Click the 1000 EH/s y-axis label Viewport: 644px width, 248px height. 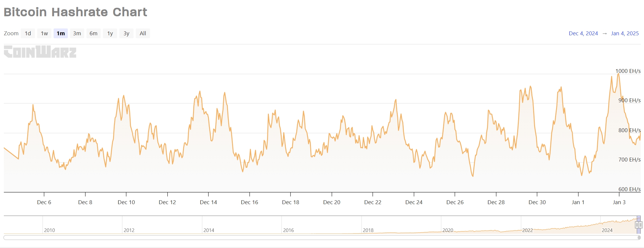628,71
